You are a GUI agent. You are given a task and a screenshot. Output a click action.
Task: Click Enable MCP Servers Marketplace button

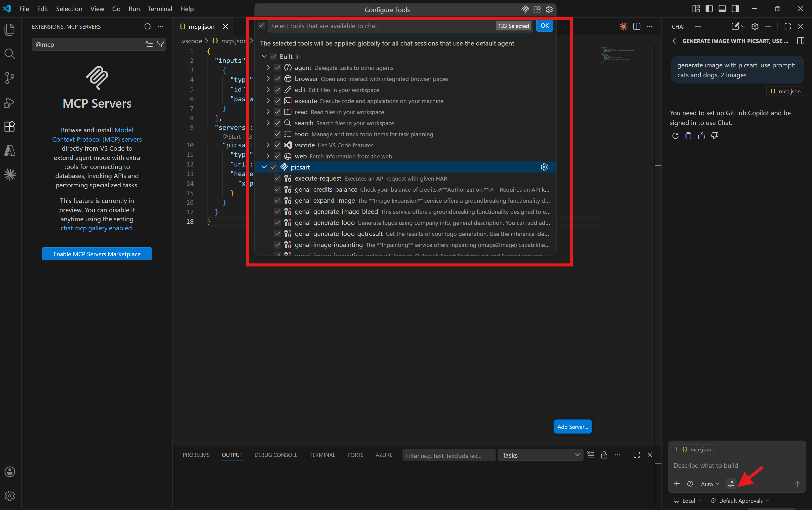tap(97, 254)
